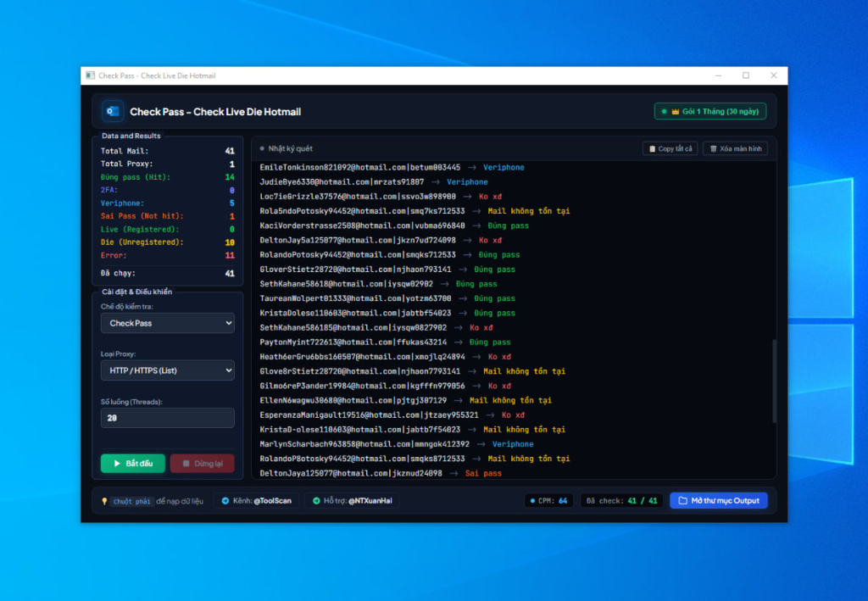
Task: Click the EsperanzaManigault19516 log entry
Action: [x=392, y=415]
